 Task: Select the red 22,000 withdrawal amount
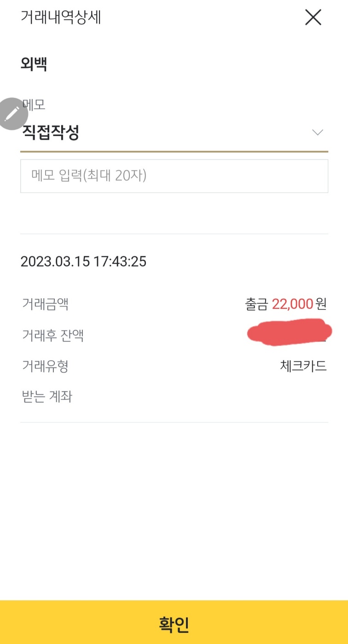click(293, 304)
